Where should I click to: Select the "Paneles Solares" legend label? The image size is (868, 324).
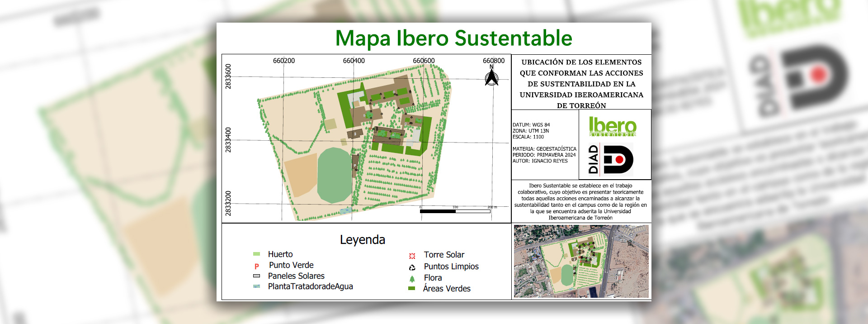296,276
